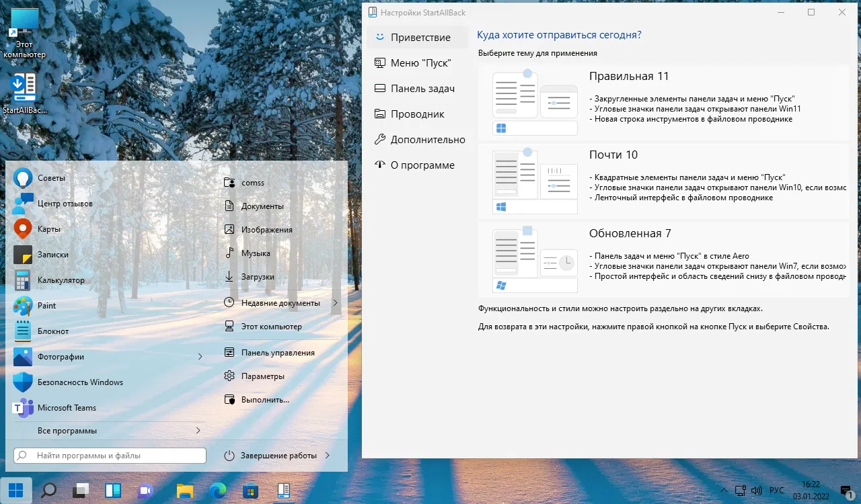Open the Записки sticky notes icon
The width and height of the screenshot is (861, 504).
pos(24,255)
